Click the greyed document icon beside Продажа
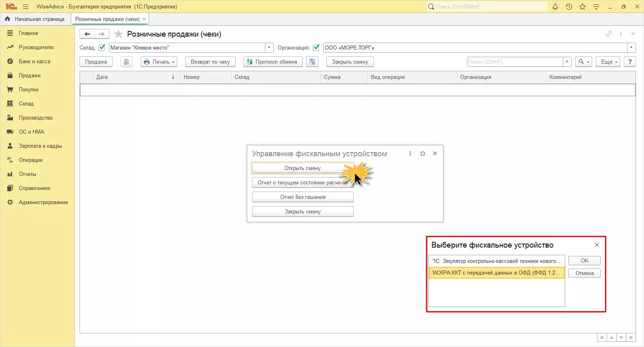Viewport: 644px width, 347px height. 126,62
